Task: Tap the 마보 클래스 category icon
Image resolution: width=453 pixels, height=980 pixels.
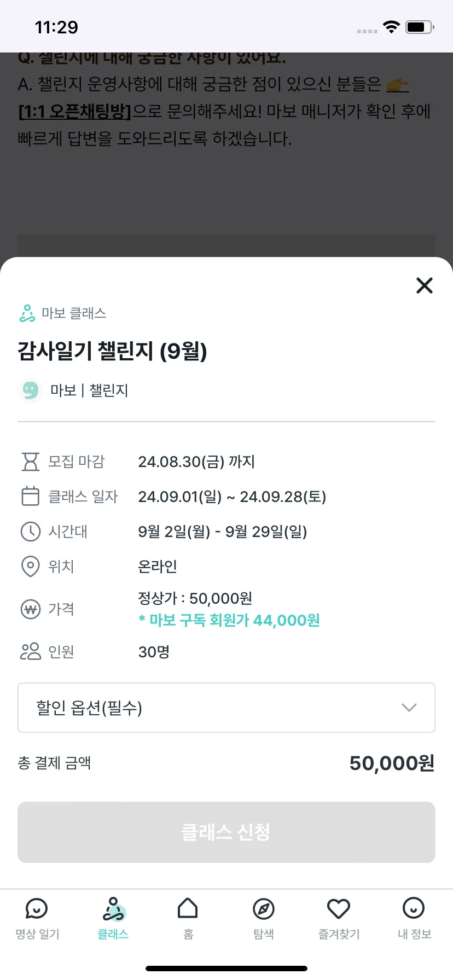Action: (x=27, y=313)
